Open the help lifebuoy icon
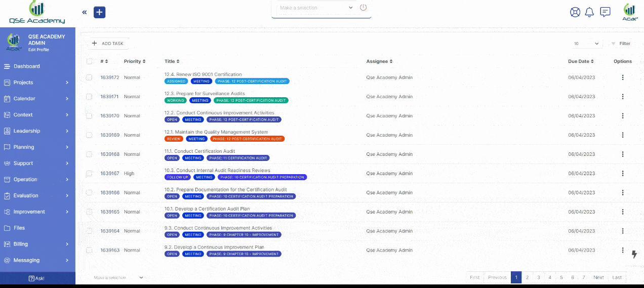This screenshot has height=288, width=644. [575, 12]
